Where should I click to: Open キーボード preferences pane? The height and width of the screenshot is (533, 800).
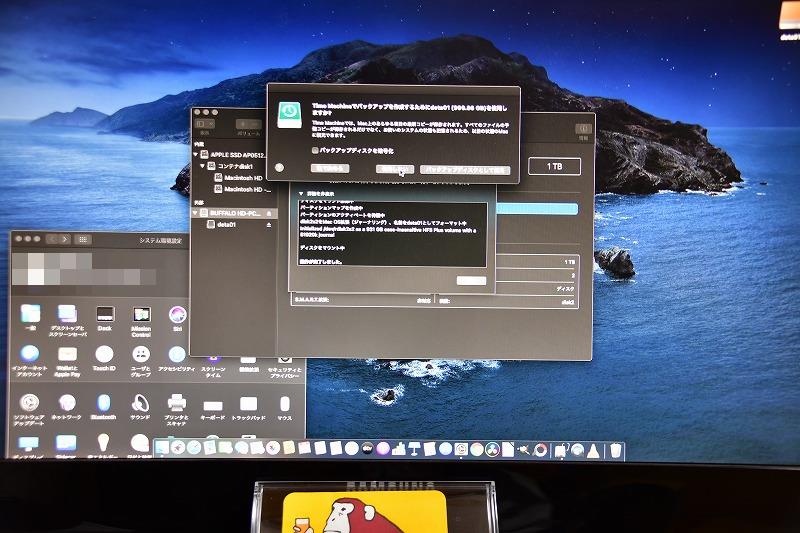(213, 409)
